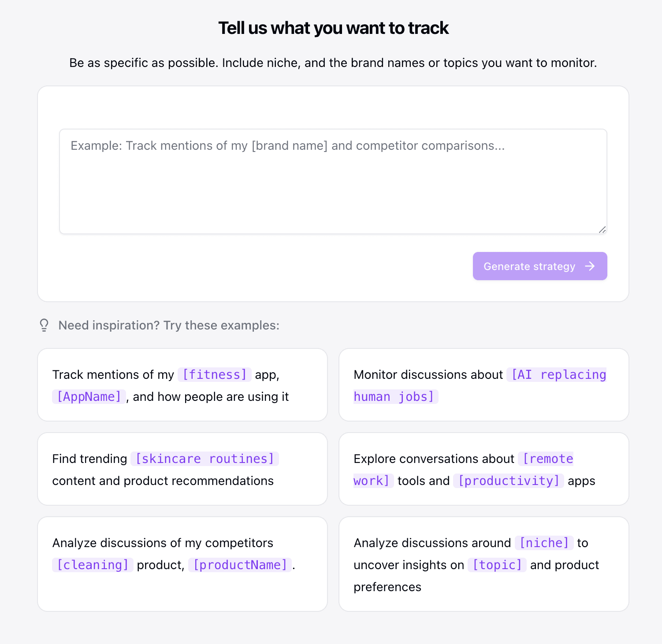Image resolution: width=662 pixels, height=644 pixels.
Task: Select the remote work tools example card
Action: 483,469
